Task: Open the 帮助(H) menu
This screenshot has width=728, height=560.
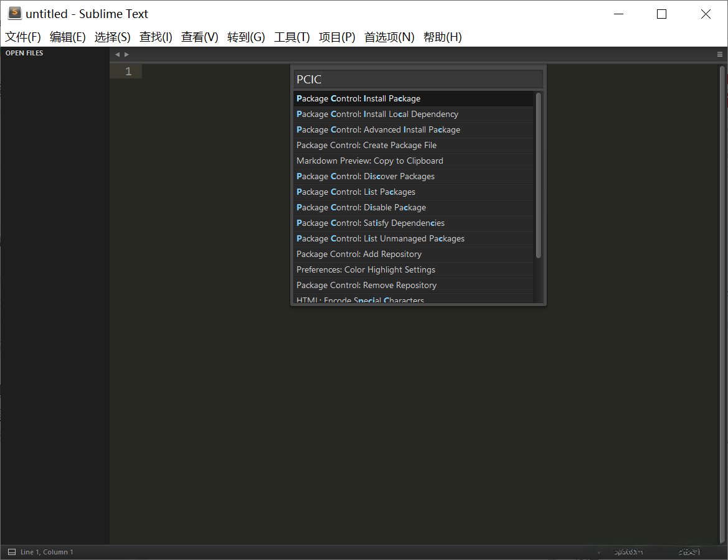Action: tap(442, 37)
